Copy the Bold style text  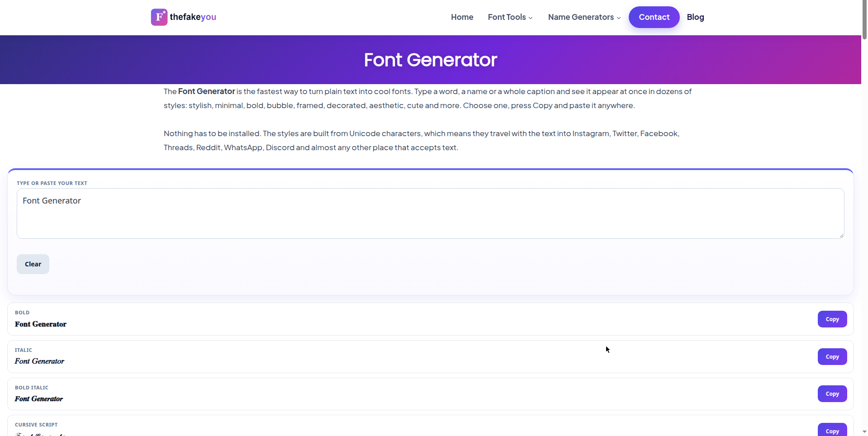832,319
